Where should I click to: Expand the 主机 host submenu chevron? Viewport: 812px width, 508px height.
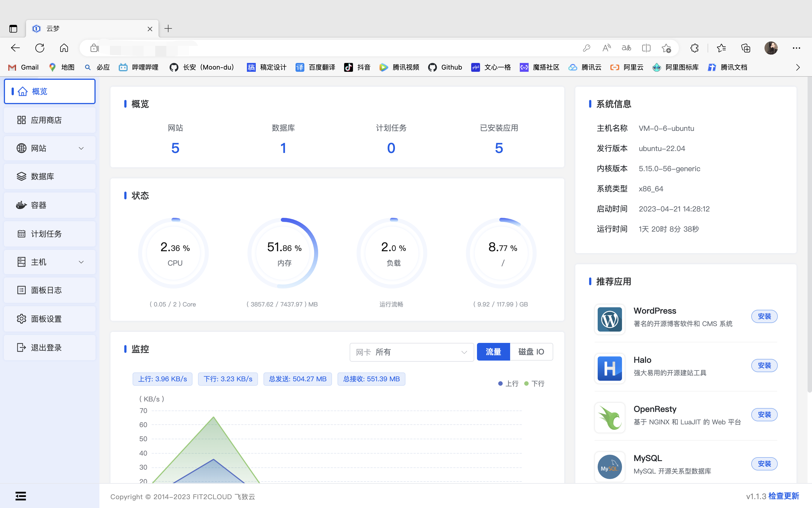click(81, 262)
